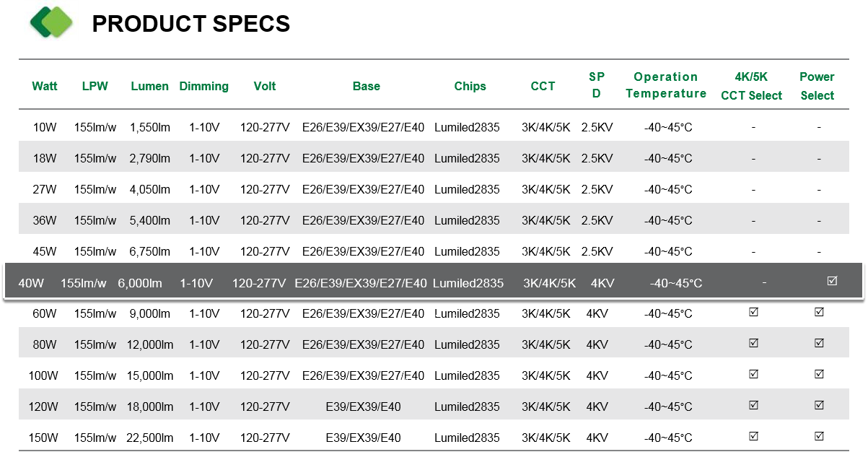Toggle 4K/5K CCT Select checkbox for 60W

tap(753, 313)
